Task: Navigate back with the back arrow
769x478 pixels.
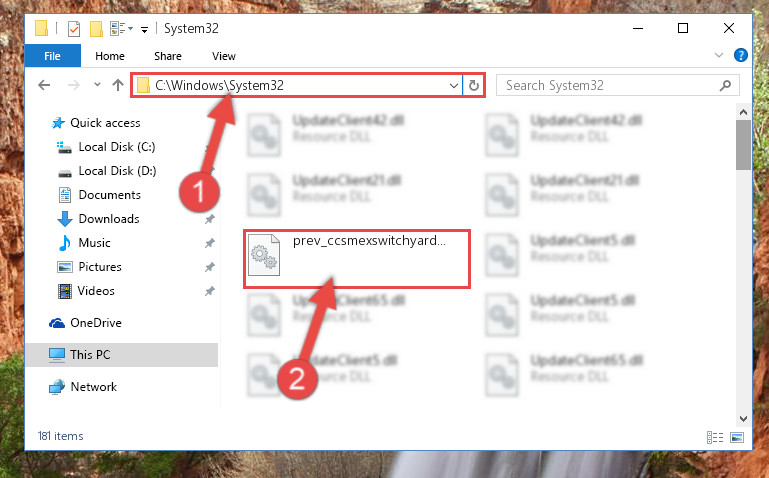Action: coord(44,85)
